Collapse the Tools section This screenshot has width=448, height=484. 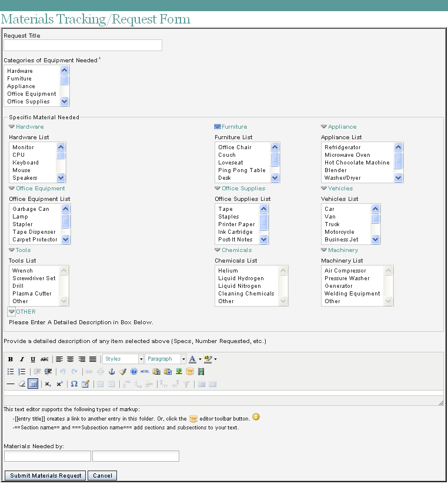coord(12,250)
